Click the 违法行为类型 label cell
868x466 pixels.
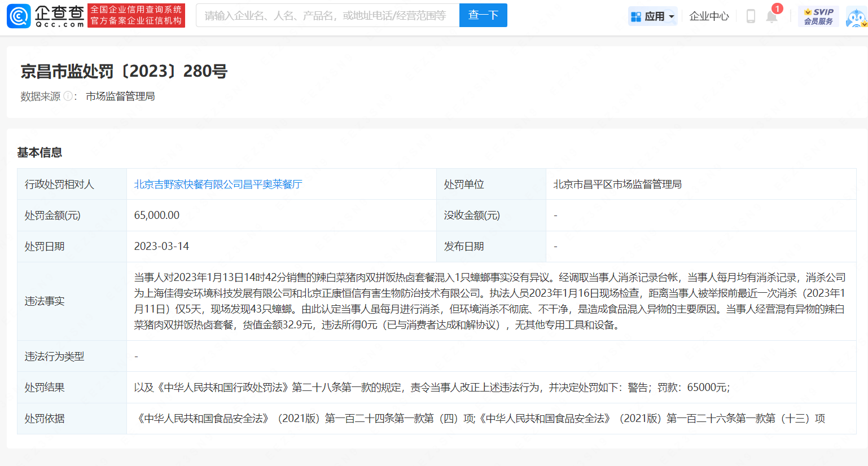click(72, 357)
